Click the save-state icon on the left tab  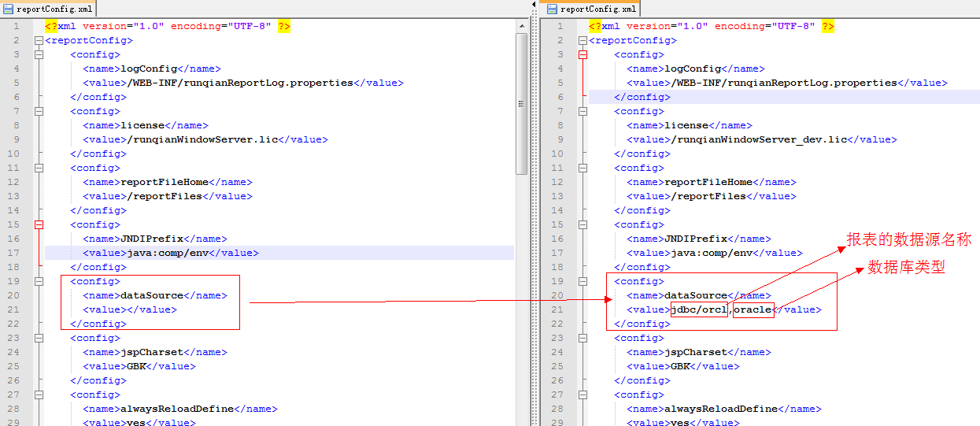9,9
